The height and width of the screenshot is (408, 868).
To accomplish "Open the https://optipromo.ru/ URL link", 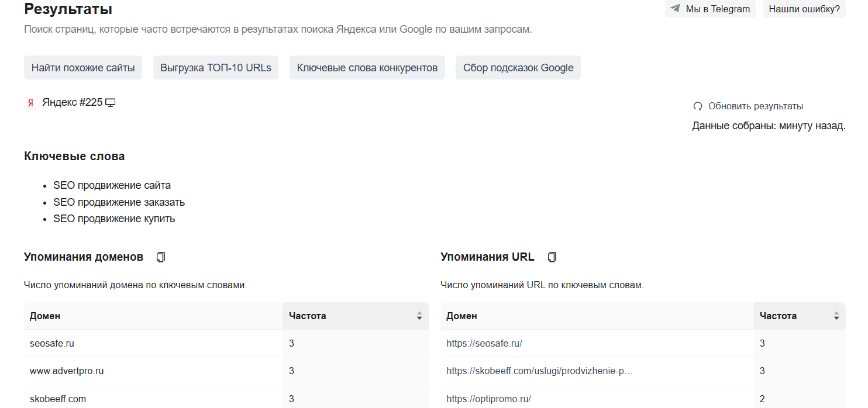I will point(488,399).
